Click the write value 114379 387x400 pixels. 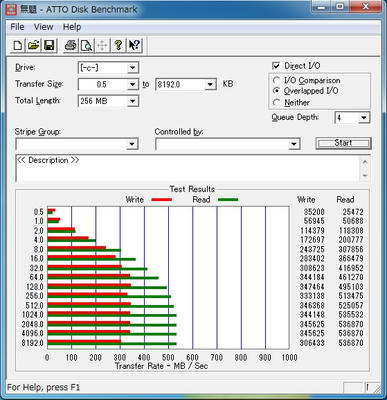312,231
